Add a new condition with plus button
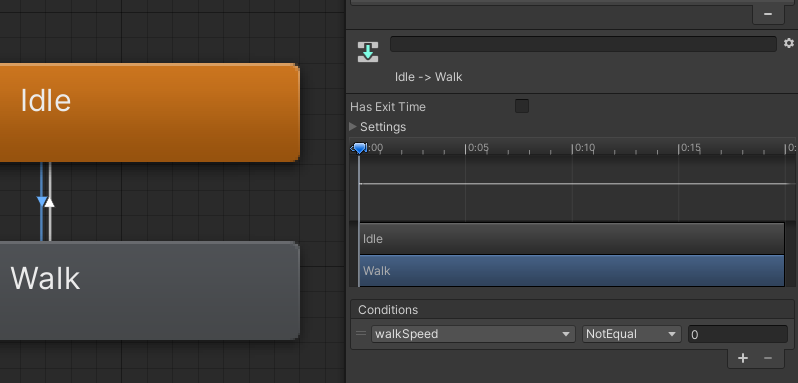 point(743,359)
